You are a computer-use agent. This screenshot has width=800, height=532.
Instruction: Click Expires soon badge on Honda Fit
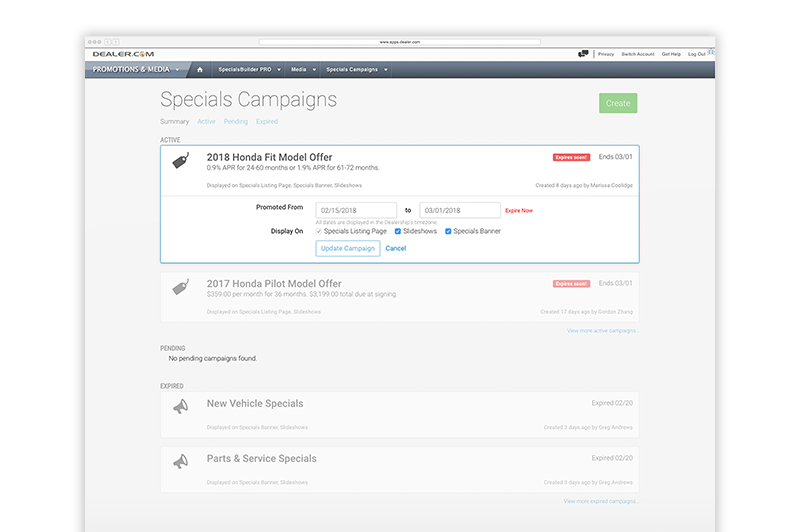point(571,157)
